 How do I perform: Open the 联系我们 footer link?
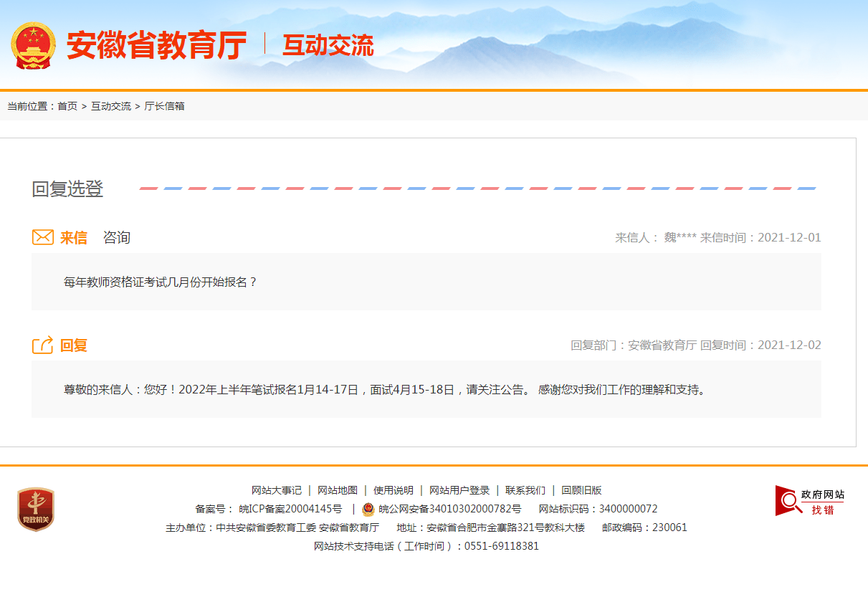525,490
